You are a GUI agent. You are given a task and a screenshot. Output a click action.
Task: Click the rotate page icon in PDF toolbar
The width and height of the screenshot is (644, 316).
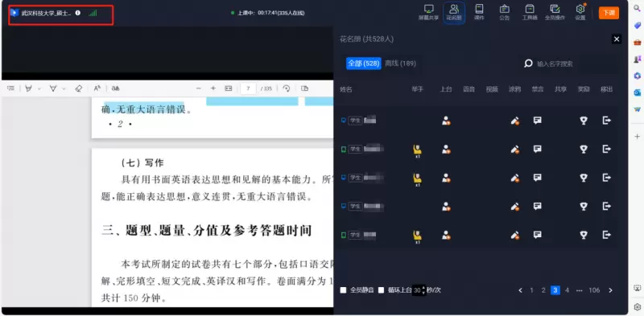287,88
